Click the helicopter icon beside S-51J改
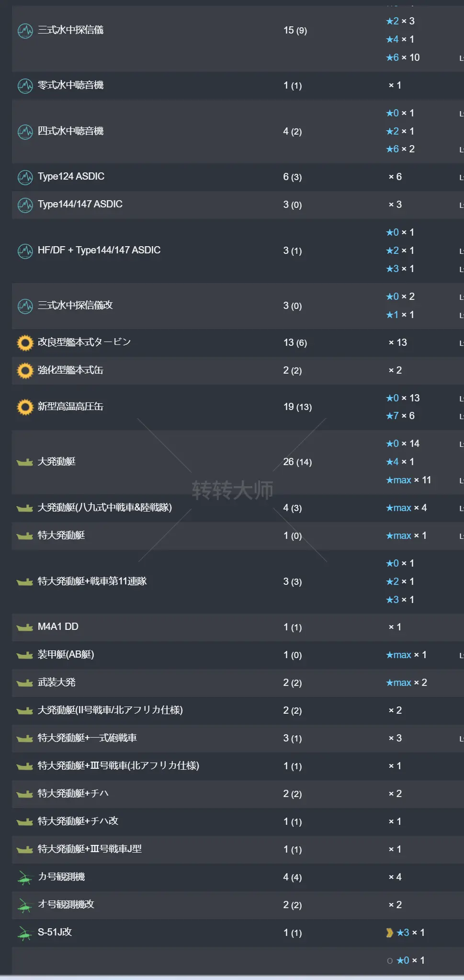 pos(24,933)
